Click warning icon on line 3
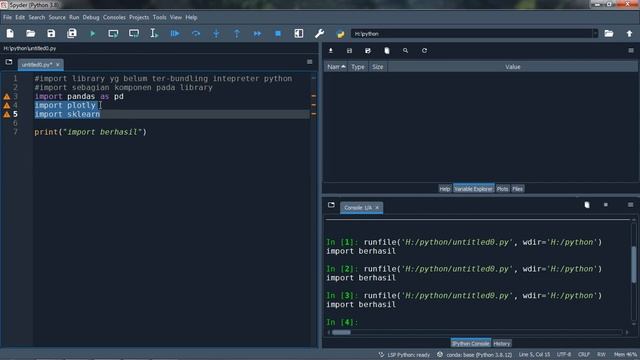This screenshot has width=640, height=360. pyautogui.click(x=7, y=97)
